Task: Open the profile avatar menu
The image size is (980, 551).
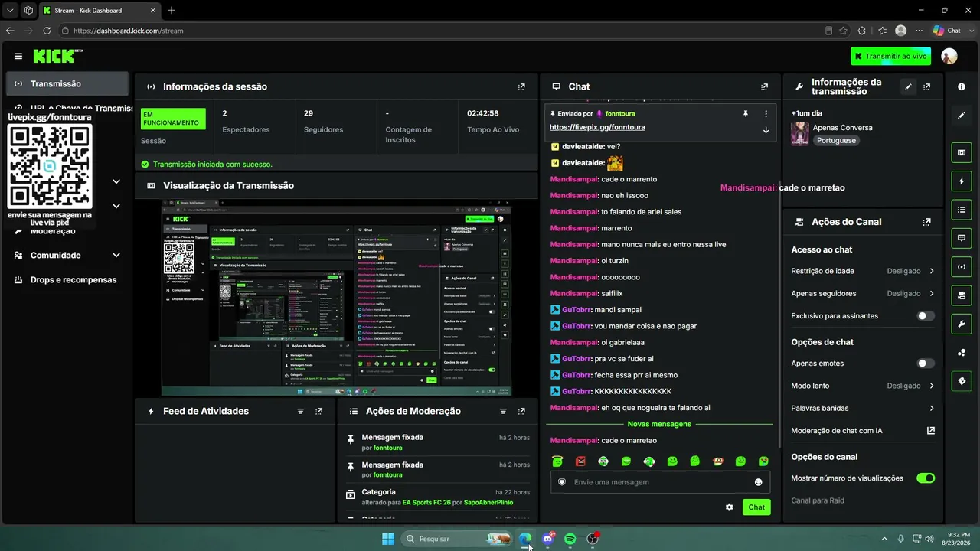Action: [949, 56]
